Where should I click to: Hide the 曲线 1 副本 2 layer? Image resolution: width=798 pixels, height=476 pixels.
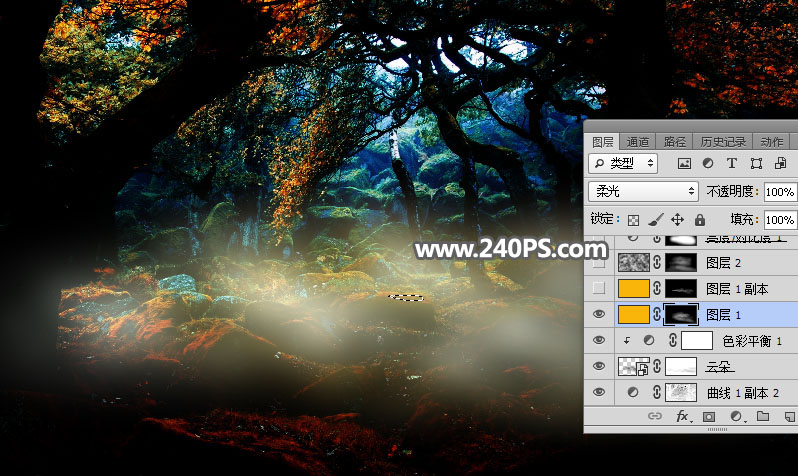click(599, 392)
